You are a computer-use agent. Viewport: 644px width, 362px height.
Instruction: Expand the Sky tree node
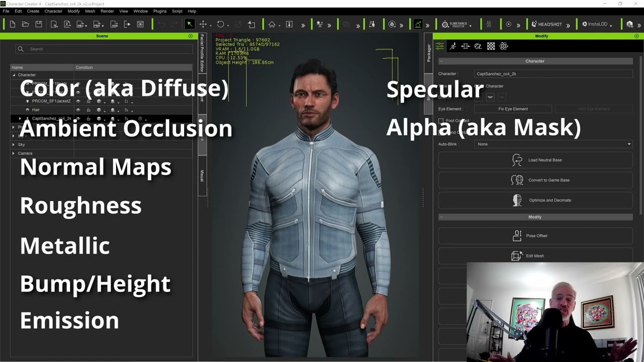pos(14,144)
